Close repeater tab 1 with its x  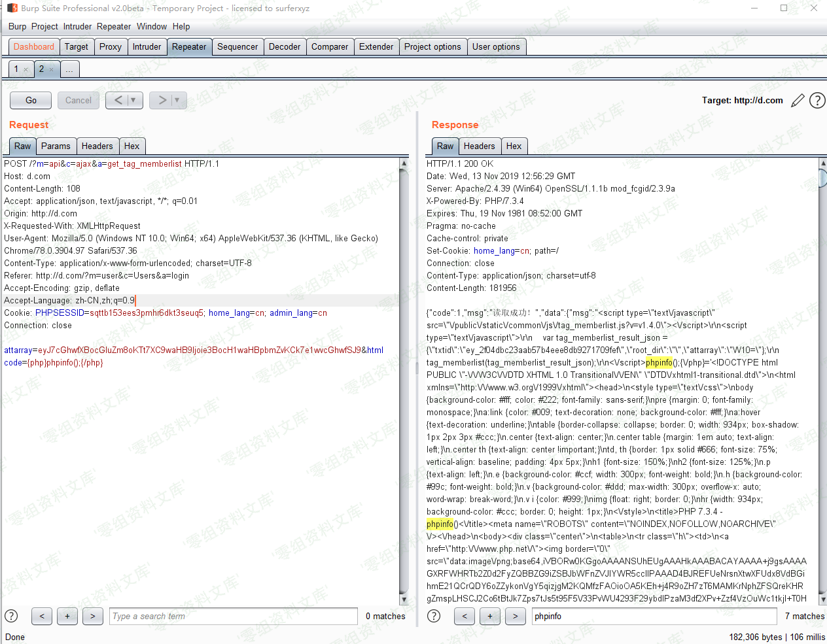click(x=26, y=69)
